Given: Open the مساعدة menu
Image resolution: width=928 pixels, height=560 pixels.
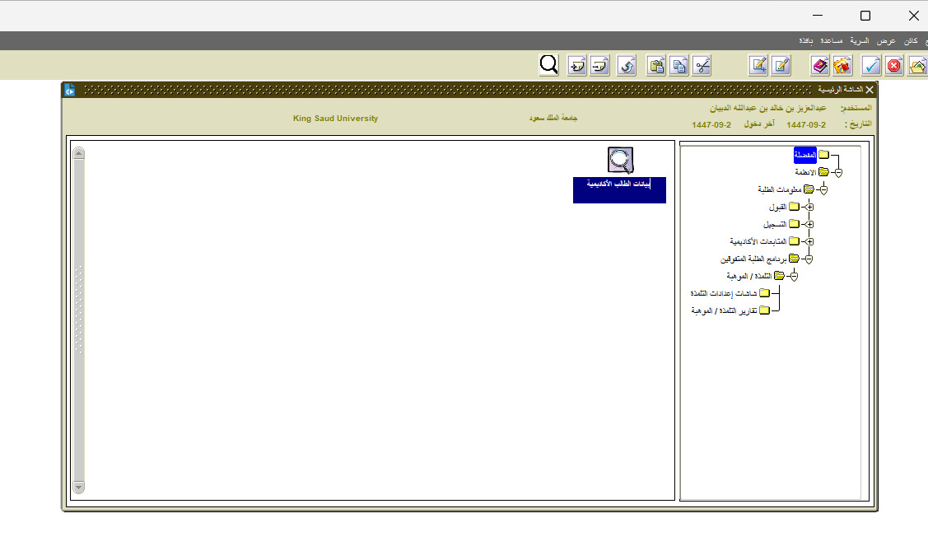Looking at the screenshot, I should 832,40.
